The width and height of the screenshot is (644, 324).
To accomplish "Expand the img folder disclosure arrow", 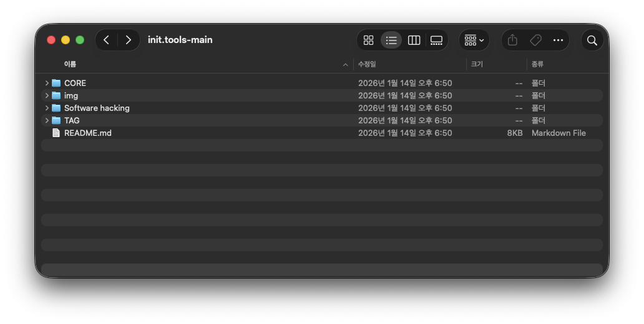I will tap(47, 95).
